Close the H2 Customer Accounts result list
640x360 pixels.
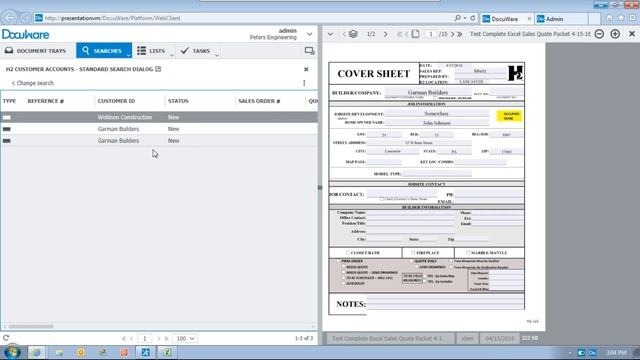click(x=306, y=69)
